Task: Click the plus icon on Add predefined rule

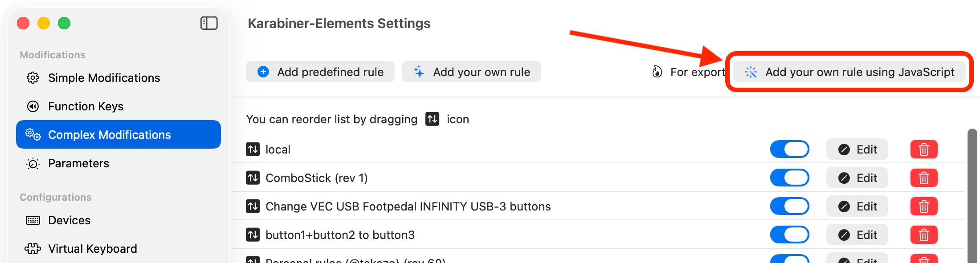Action: [263, 72]
